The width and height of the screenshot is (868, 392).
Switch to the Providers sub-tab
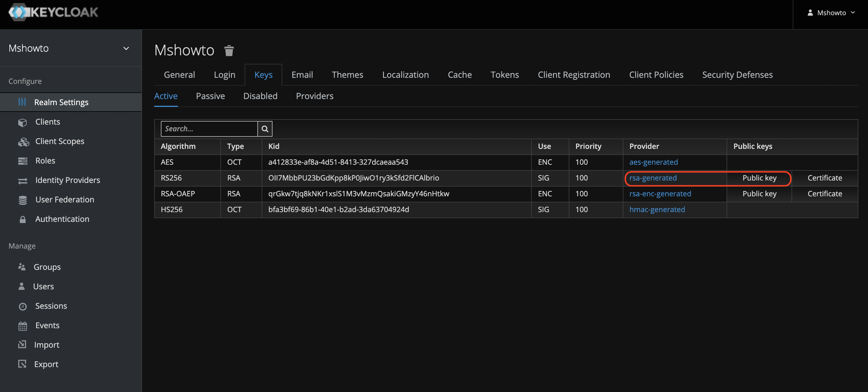coord(314,96)
